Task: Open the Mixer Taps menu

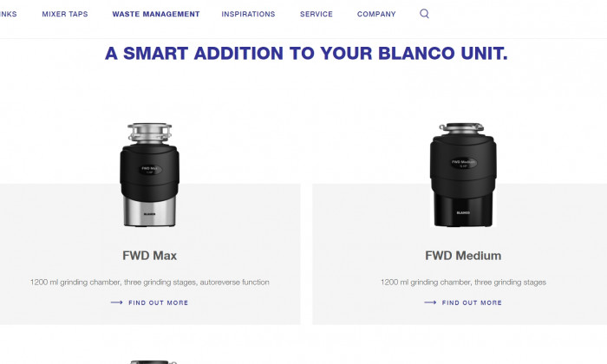Action: click(65, 15)
